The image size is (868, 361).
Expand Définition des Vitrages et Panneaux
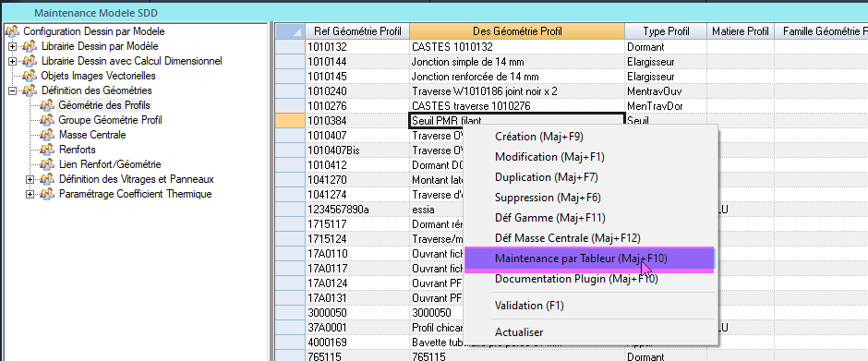point(30,179)
